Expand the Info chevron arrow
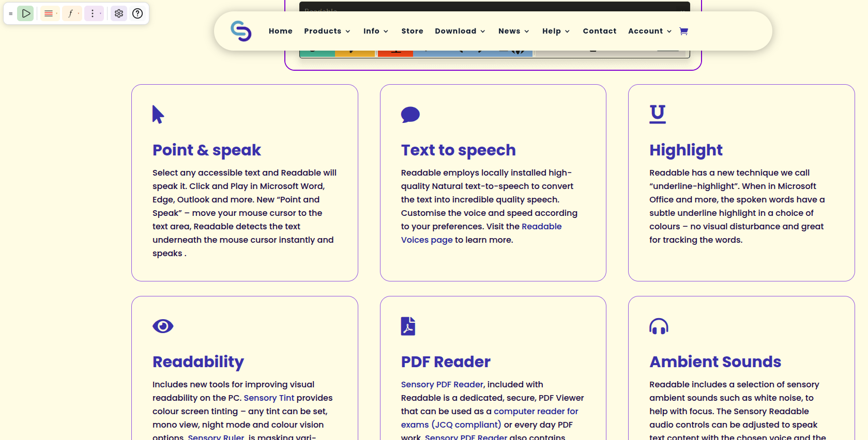 [386, 32]
